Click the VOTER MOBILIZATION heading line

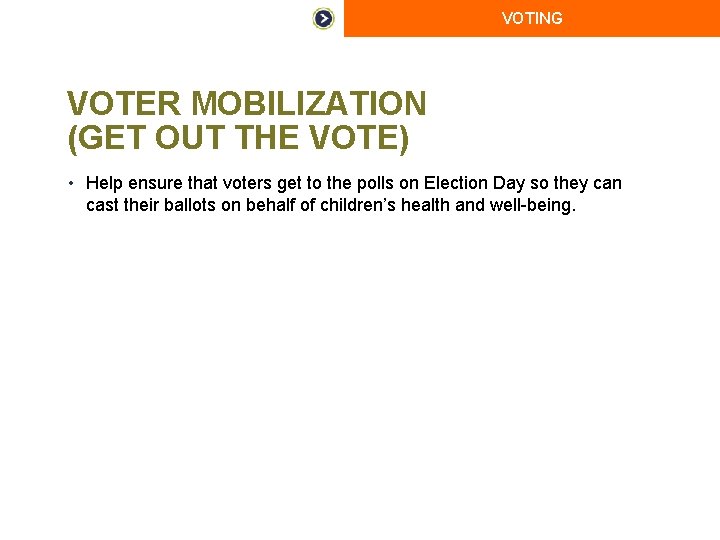coord(246,103)
